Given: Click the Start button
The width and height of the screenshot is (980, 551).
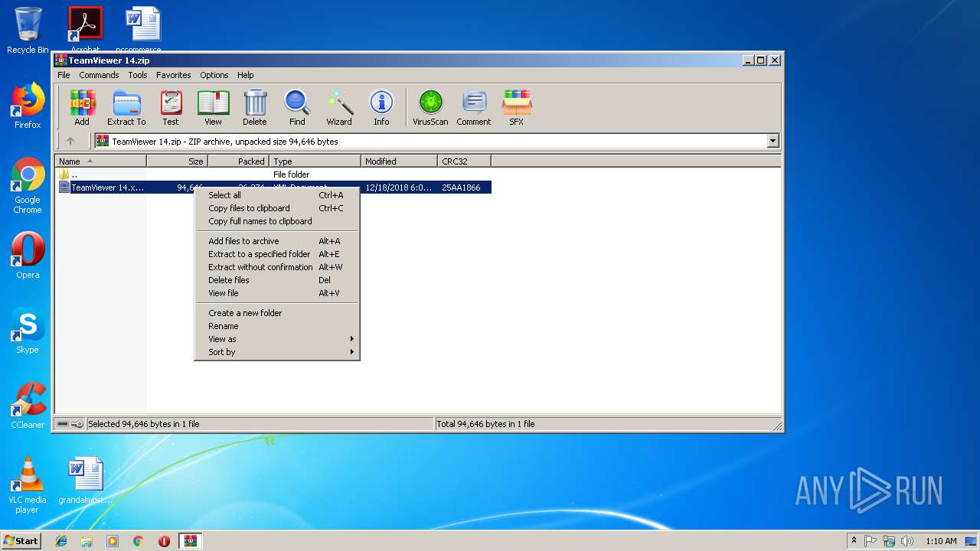Looking at the screenshot, I should [x=21, y=541].
